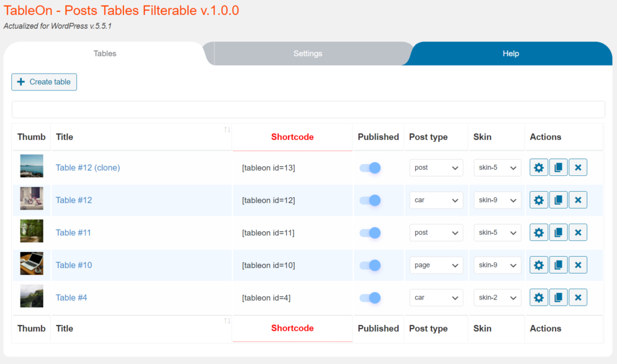Switch to the Help tab
This screenshot has width=617, height=364.
pos(510,54)
